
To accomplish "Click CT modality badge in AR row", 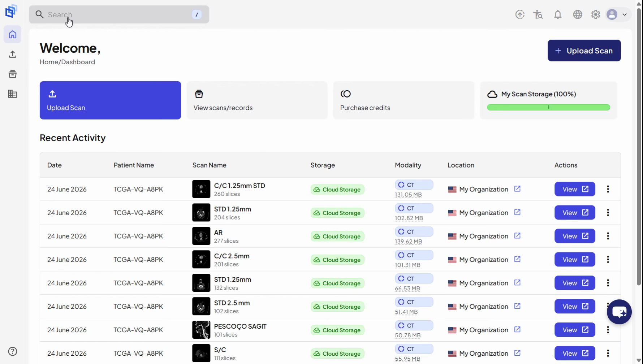I will click(x=414, y=232).
